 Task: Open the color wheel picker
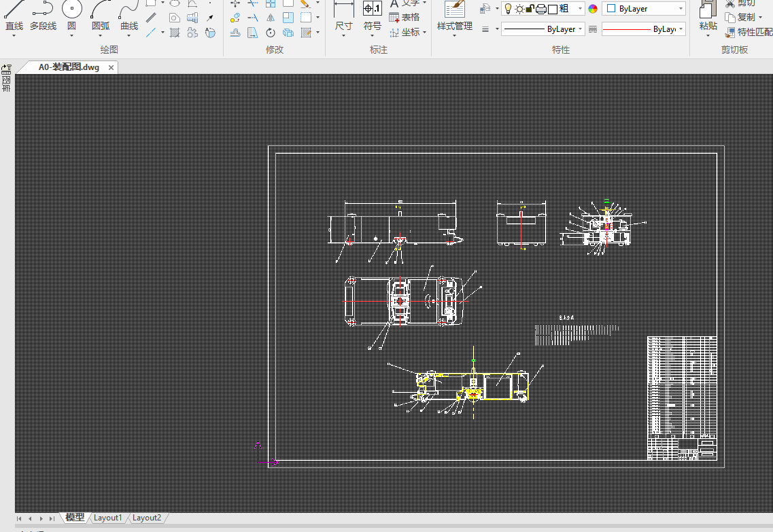click(x=593, y=9)
